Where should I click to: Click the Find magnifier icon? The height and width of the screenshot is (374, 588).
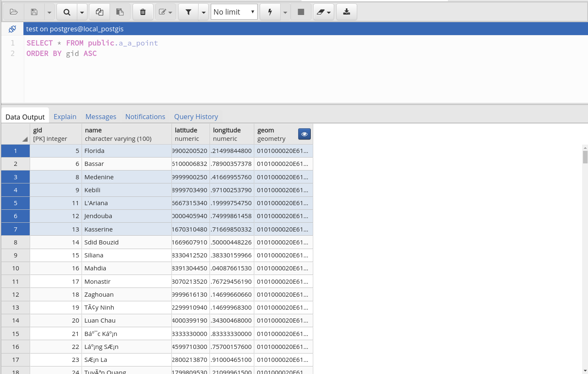(66, 12)
